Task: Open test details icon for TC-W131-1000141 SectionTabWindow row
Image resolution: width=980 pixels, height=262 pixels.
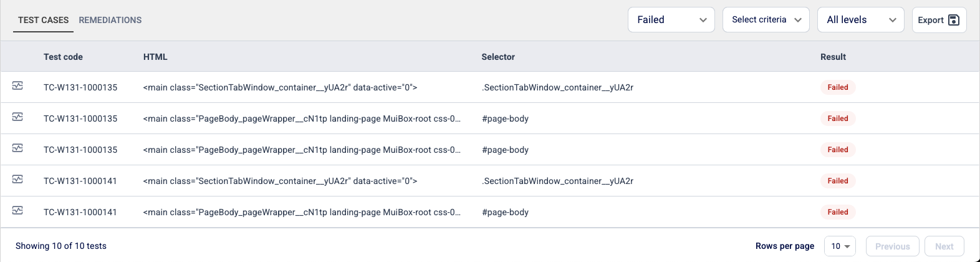Action: [x=17, y=180]
